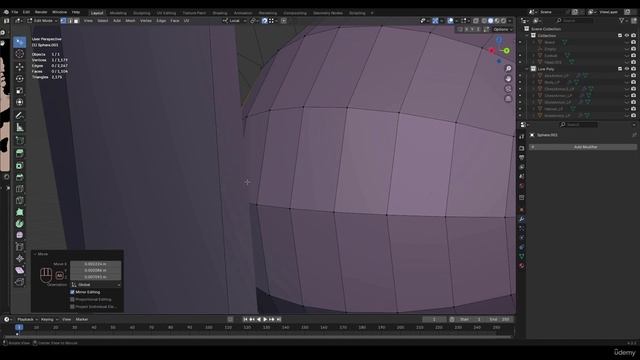Select the Inset Faces tool
Screen dimensions: 640x360
point(19,165)
